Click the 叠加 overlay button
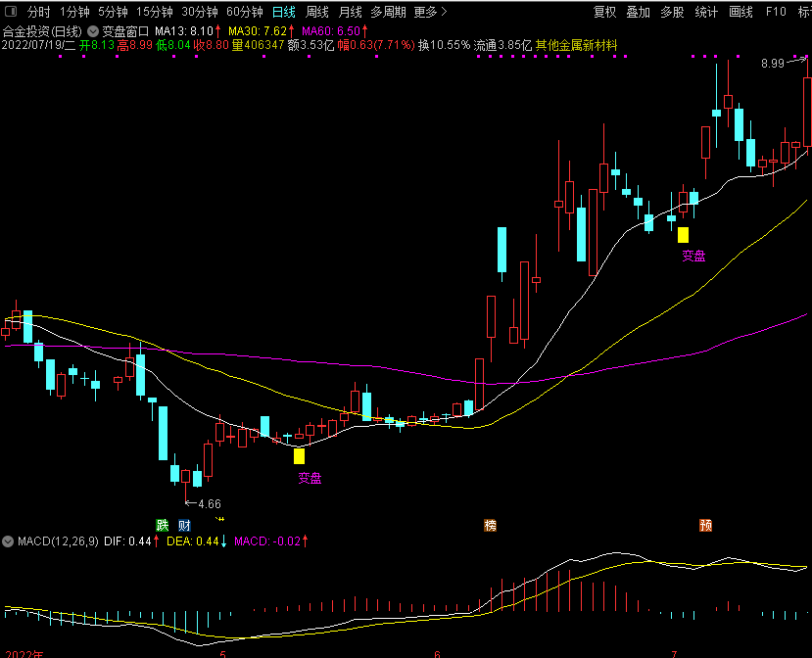This screenshot has width=812, height=658. [638, 12]
